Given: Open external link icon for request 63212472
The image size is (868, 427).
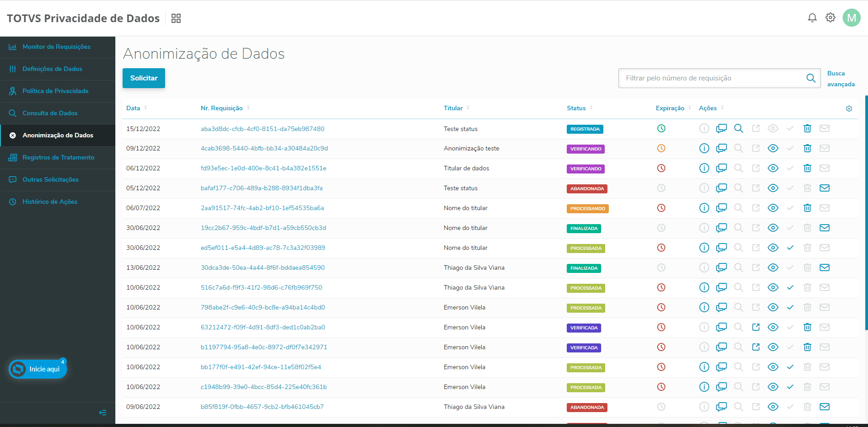Looking at the screenshot, I should pos(756,327).
